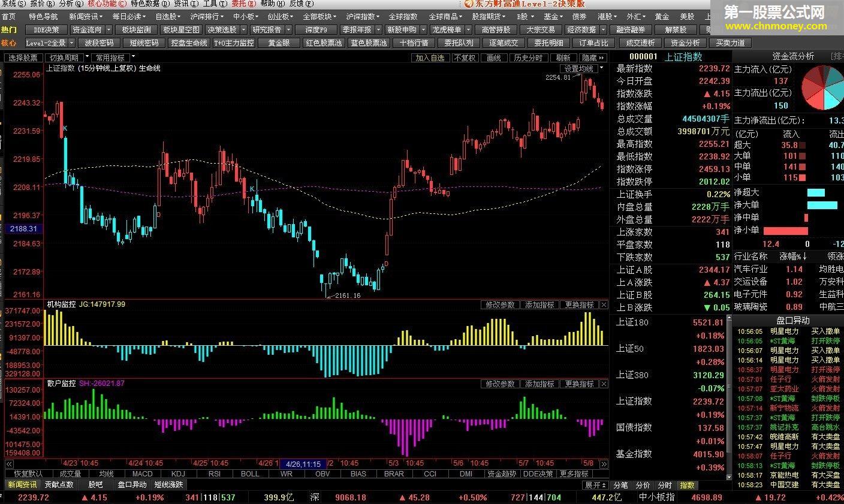Select the KDJ indicator tab
844x504 pixels.
[178, 473]
